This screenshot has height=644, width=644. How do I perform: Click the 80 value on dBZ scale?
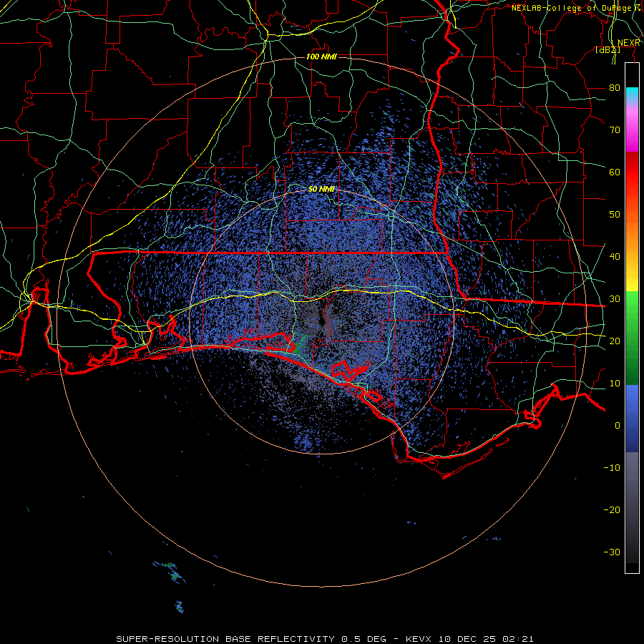point(615,87)
